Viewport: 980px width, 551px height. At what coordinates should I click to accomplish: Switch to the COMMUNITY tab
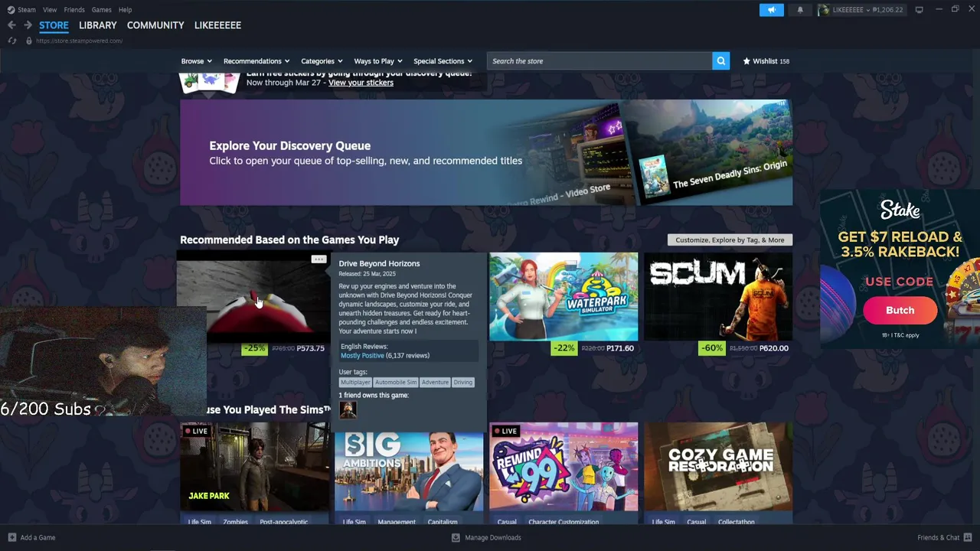click(x=155, y=25)
